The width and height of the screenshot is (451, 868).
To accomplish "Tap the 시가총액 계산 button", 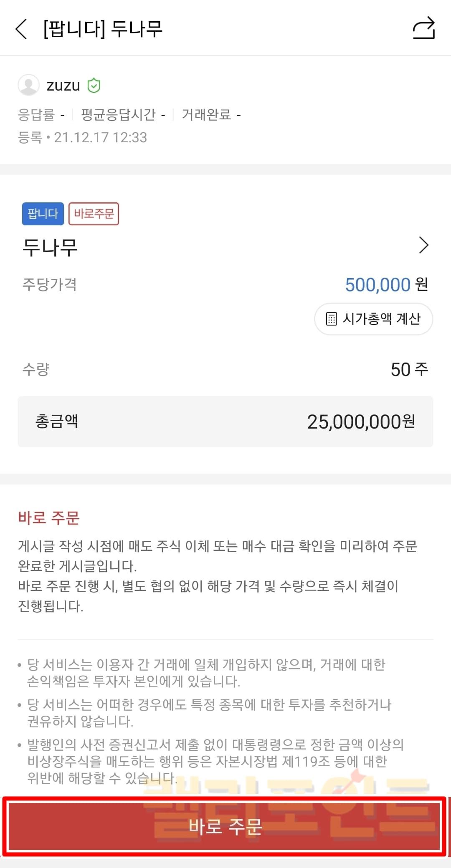I will pos(373,319).
